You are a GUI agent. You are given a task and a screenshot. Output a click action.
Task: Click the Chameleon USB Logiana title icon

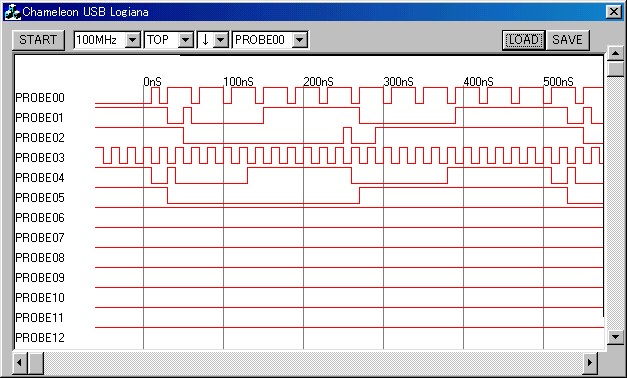(12, 12)
